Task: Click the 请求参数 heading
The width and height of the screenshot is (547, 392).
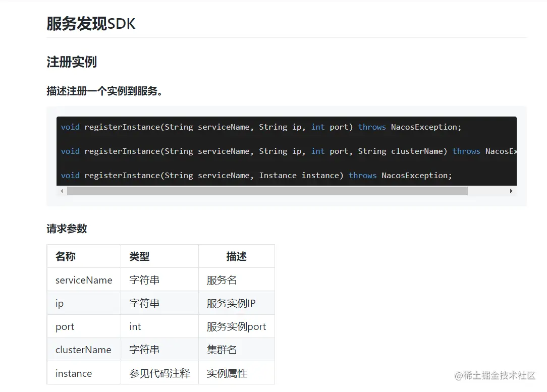Action: click(67, 229)
